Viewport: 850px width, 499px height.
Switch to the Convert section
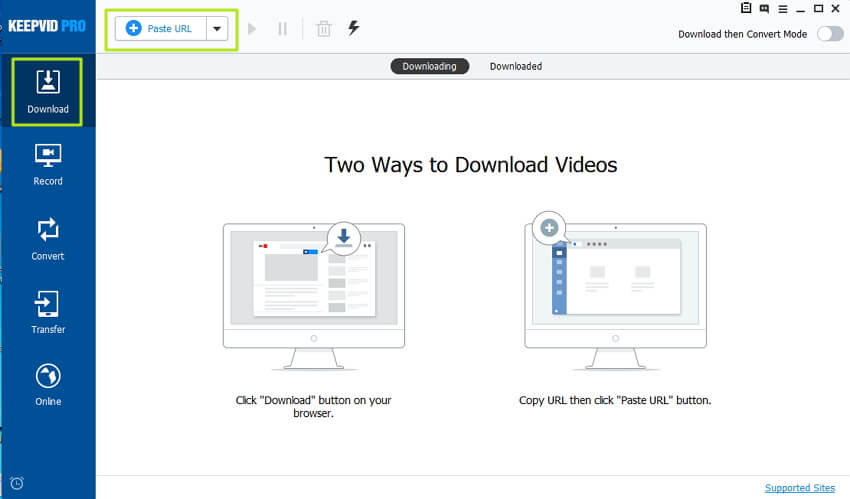[x=48, y=239]
